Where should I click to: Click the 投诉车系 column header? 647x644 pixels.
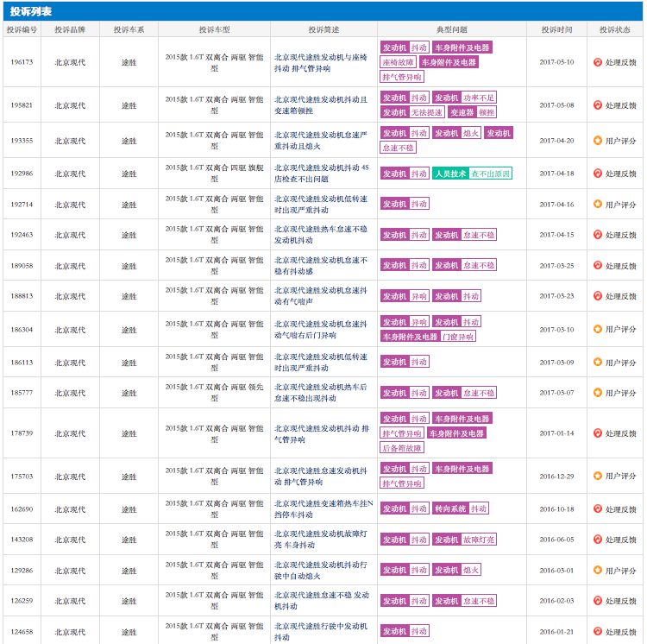(129, 29)
